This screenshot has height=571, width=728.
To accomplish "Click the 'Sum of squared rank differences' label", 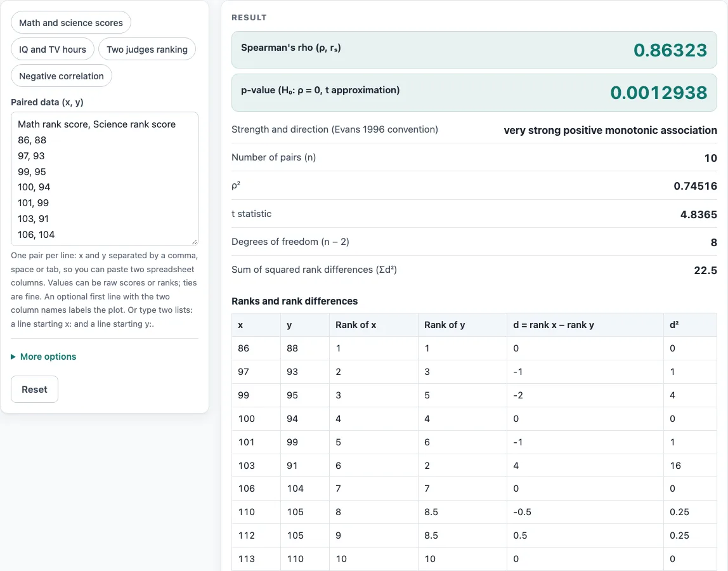I will pyautogui.click(x=314, y=270).
